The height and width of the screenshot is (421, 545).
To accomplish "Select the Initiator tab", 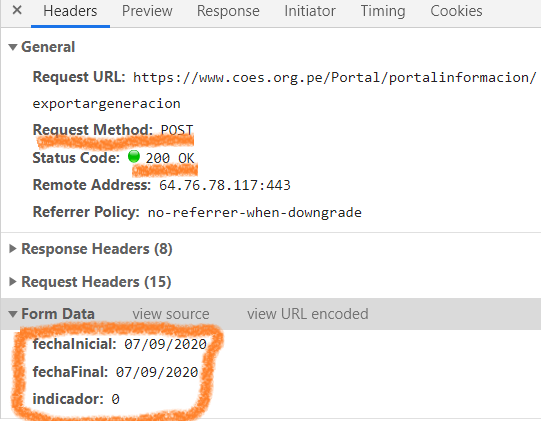I will [310, 11].
